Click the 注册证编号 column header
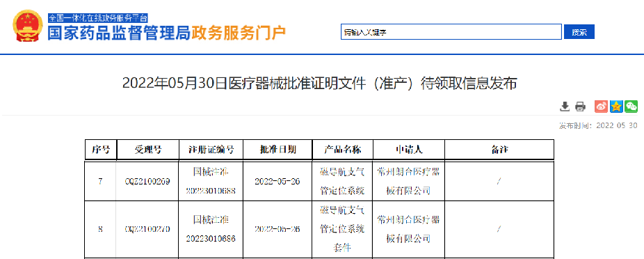 pyautogui.click(x=211, y=150)
